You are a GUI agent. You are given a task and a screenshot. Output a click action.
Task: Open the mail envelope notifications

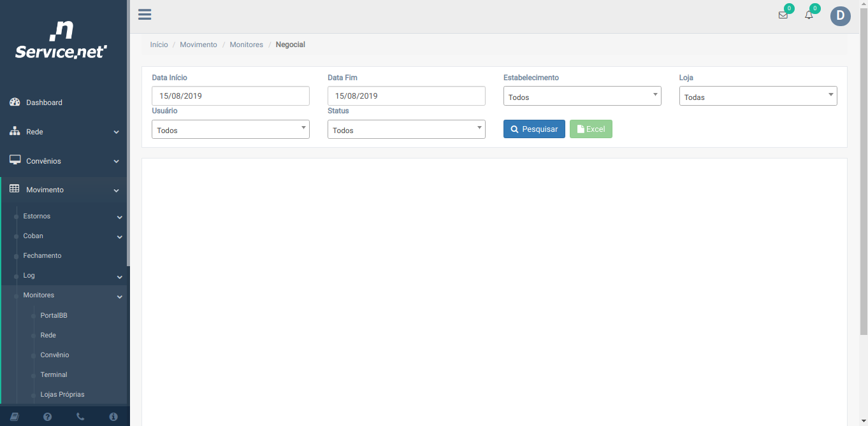pyautogui.click(x=783, y=15)
